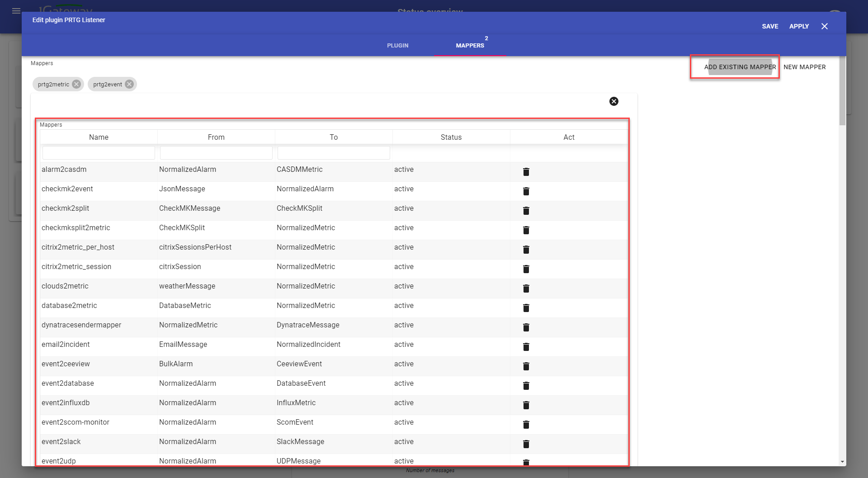This screenshot has height=478, width=868.
Task: Select the email2incident row name
Action: 66,344
